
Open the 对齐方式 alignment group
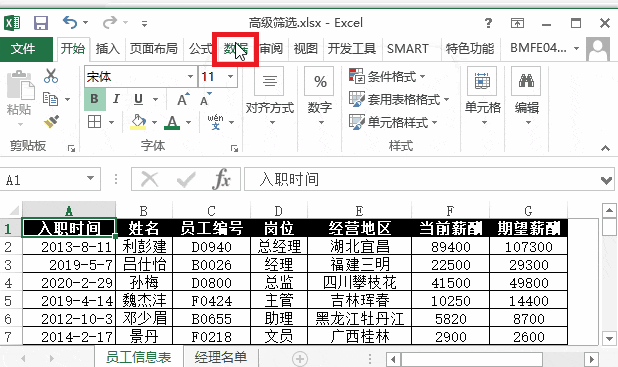(270, 97)
